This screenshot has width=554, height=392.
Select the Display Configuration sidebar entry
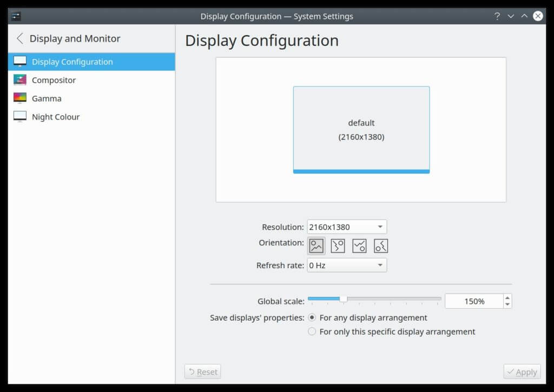(71, 62)
